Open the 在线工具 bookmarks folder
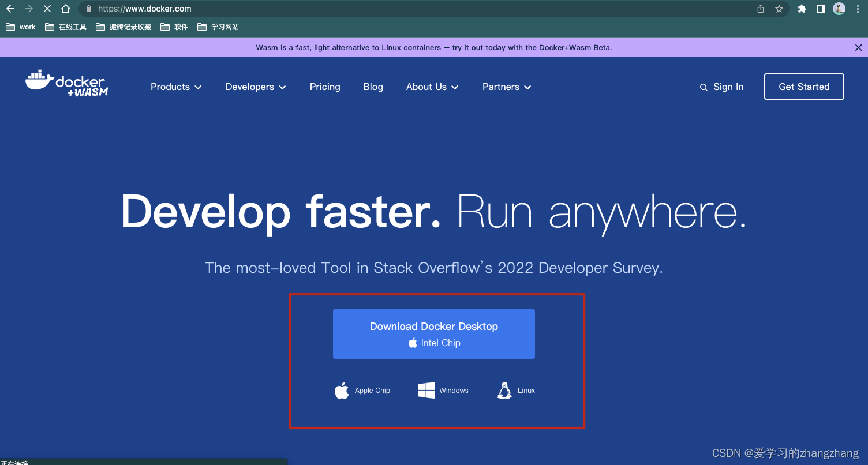Viewport: 868px width, 465px height. (66, 27)
